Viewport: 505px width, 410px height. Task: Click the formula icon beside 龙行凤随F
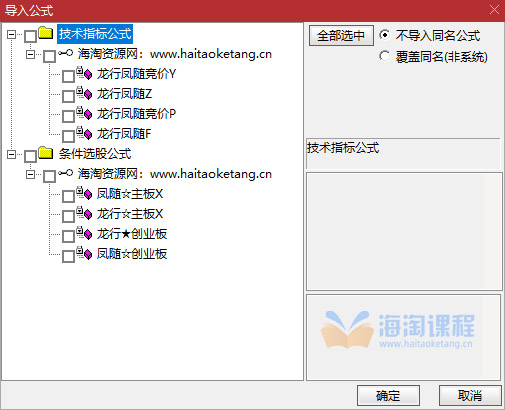pyautogui.click(x=84, y=133)
